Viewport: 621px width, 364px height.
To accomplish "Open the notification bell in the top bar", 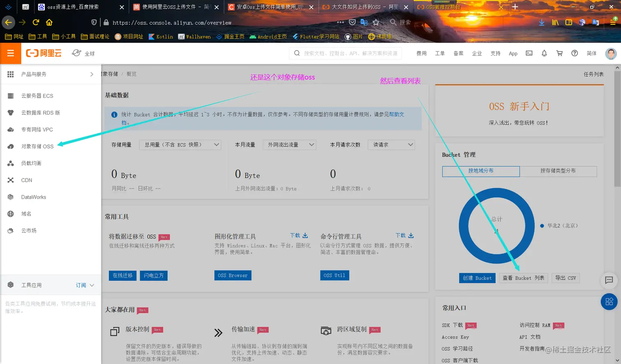I will pyautogui.click(x=545, y=53).
